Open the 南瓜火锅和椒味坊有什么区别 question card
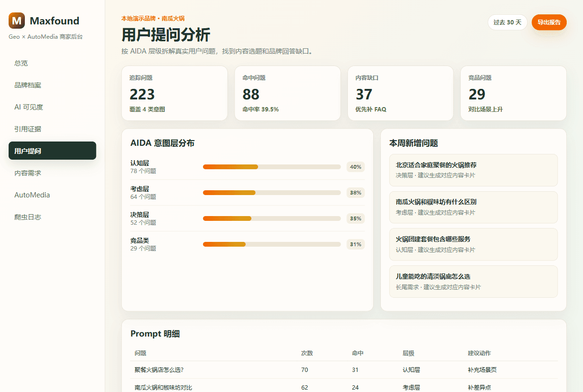The height and width of the screenshot is (392, 583). coord(474,207)
